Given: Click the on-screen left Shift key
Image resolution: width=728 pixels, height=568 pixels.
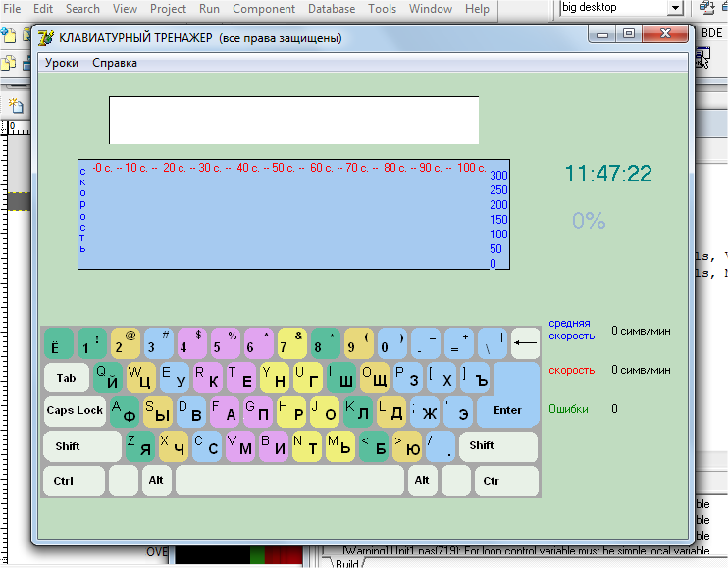Looking at the screenshot, I should 82,446.
